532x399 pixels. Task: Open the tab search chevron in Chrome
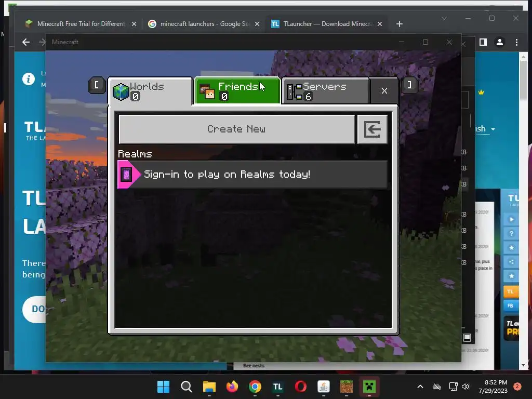pos(444,18)
